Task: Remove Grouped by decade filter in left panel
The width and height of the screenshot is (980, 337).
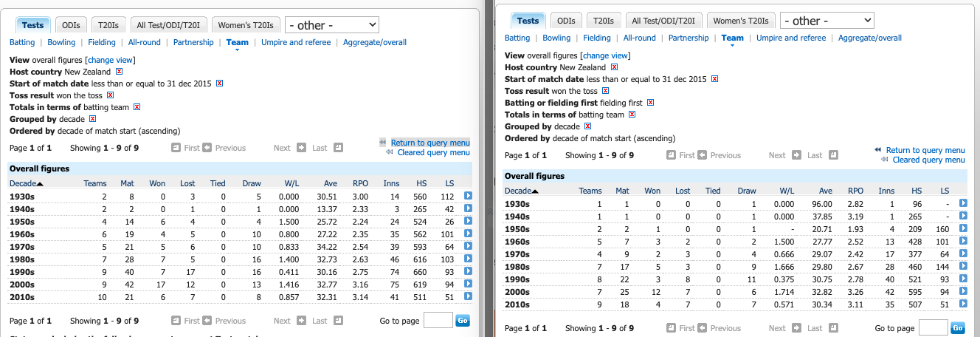Action: click(x=93, y=119)
